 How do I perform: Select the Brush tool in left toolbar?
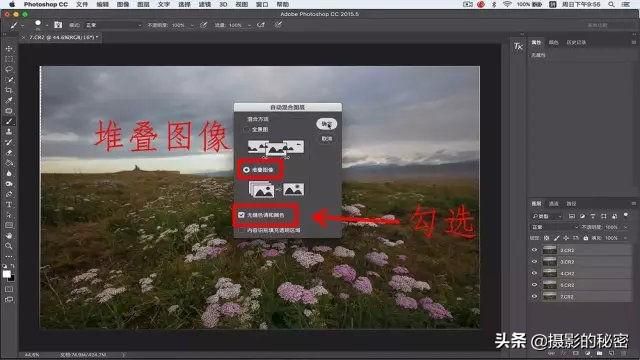(9, 121)
